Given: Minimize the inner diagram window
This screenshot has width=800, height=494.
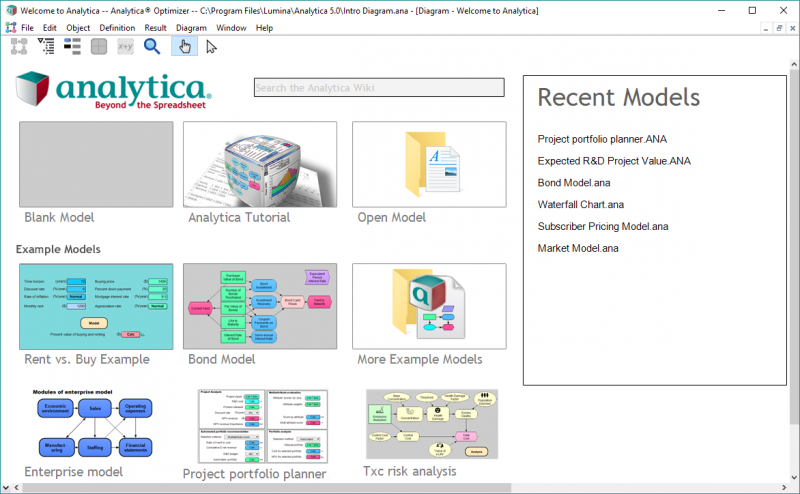Looking at the screenshot, I should coord(766,29).
